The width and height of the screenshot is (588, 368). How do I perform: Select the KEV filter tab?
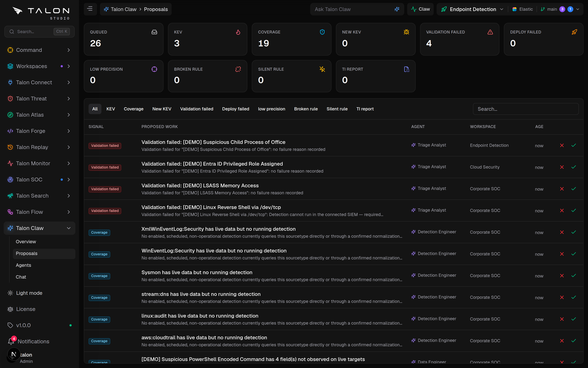[x=111, y=109]
